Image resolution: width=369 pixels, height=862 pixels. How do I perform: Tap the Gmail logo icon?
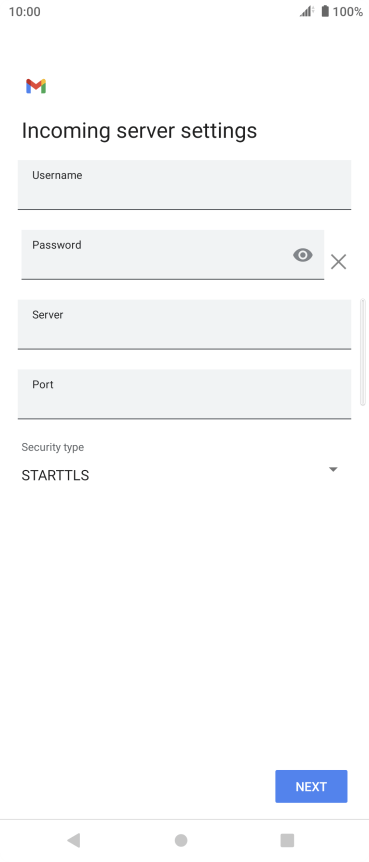pyautogui.click(x=36, y=86)
